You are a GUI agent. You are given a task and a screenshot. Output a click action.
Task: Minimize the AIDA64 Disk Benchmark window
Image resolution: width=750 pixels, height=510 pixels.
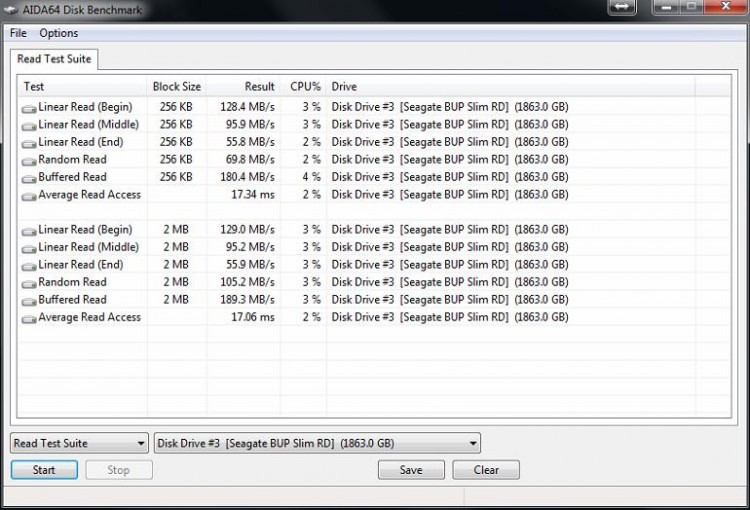coord(667,7)
